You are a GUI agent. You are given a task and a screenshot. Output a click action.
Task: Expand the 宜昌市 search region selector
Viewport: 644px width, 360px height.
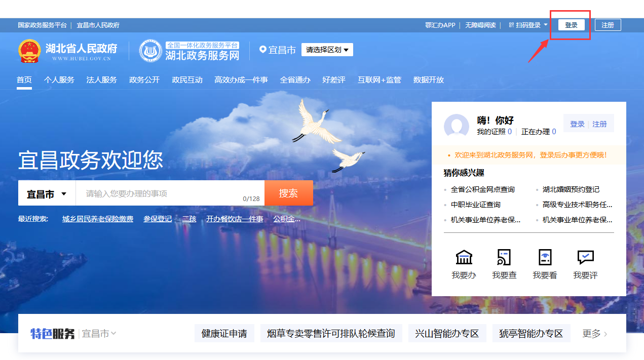(x=47, y=194)
